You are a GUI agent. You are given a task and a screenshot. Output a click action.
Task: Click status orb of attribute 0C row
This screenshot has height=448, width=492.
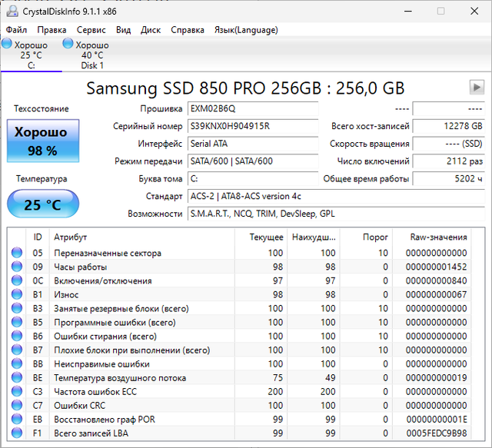tap(17, 280)
